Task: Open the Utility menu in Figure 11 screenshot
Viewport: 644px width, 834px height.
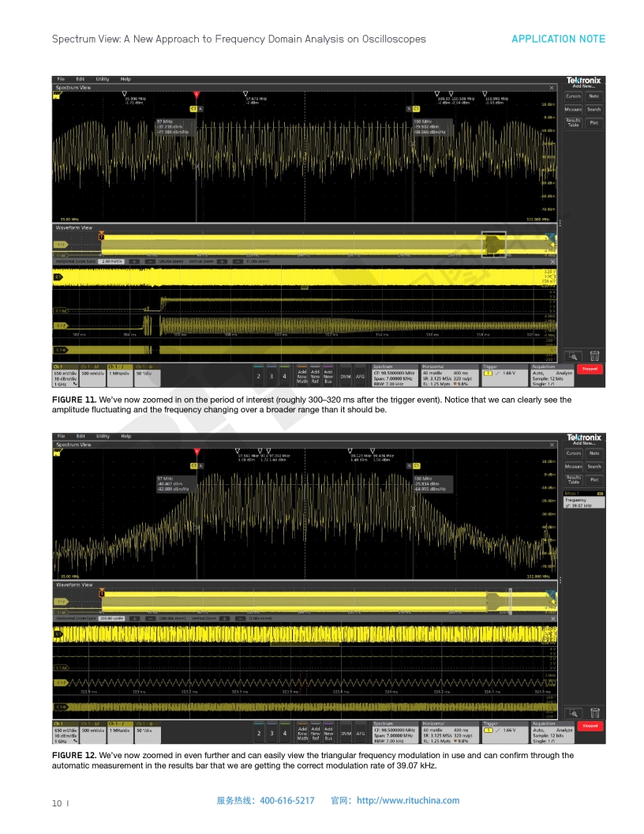Action: 103,80
